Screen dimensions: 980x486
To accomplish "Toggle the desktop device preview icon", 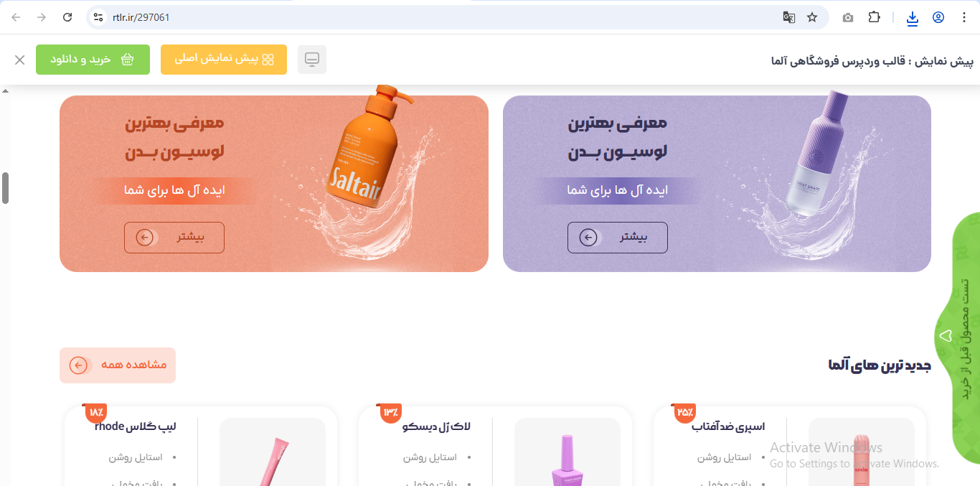I will point(312,60).
